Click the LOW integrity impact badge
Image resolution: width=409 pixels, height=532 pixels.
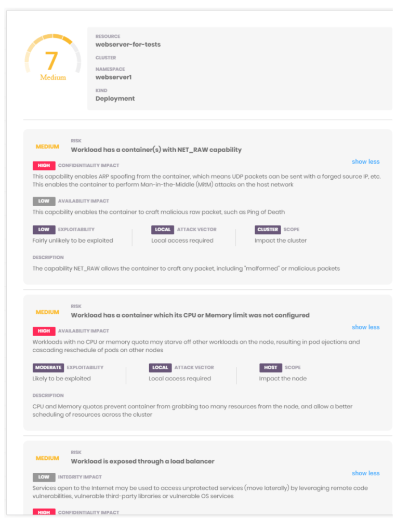pyautogui.click(x=44, y=477)
